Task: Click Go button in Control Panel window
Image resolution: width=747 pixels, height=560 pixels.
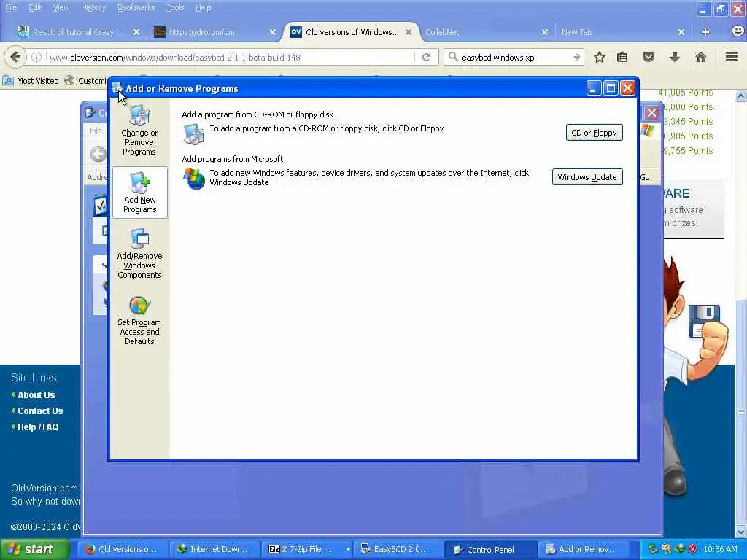Action: (x=645, y=177)
